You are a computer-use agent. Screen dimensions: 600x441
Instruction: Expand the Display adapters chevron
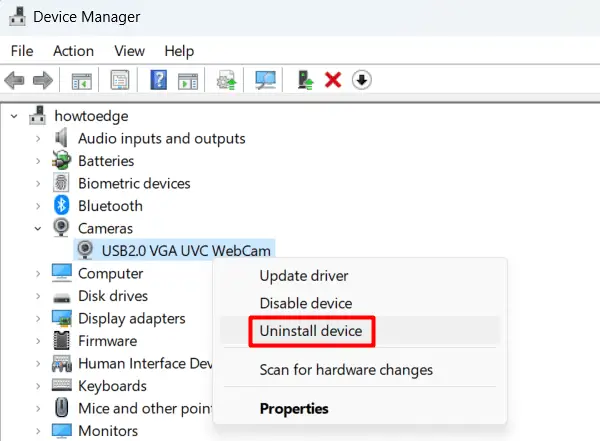38,318
